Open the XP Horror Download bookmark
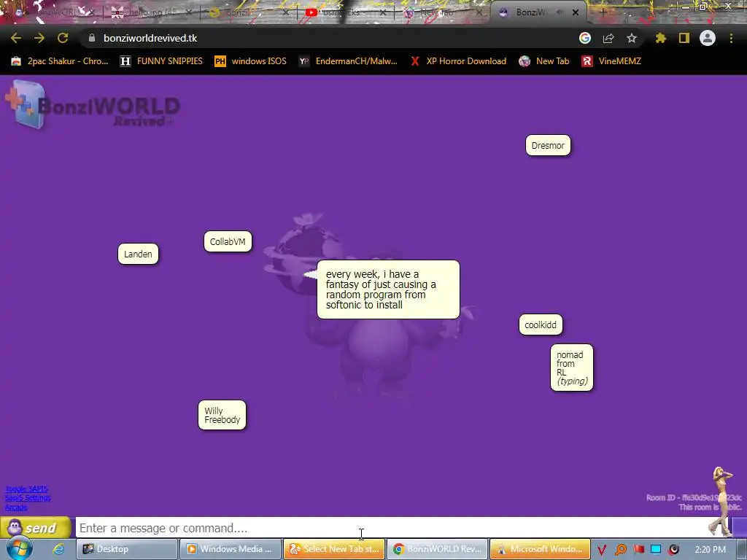Screen dimensions: 747x560 [459, 61]
